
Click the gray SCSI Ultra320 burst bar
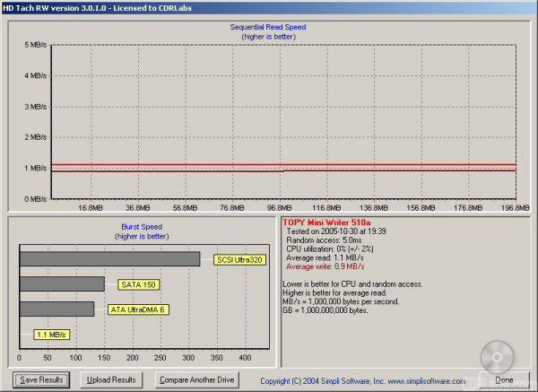109,259
